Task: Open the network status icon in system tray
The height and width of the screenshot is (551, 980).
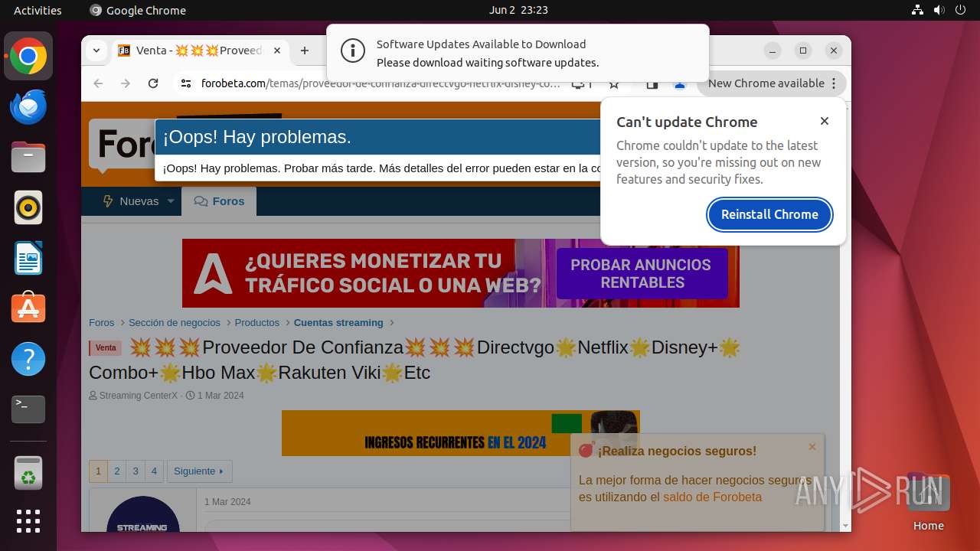Action: pos(918,10)
